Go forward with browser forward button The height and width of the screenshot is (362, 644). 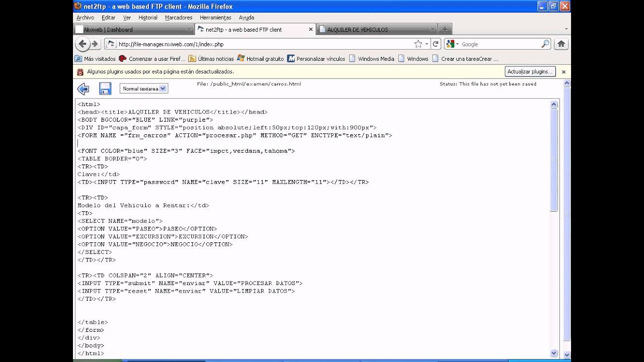coord(95,44)
